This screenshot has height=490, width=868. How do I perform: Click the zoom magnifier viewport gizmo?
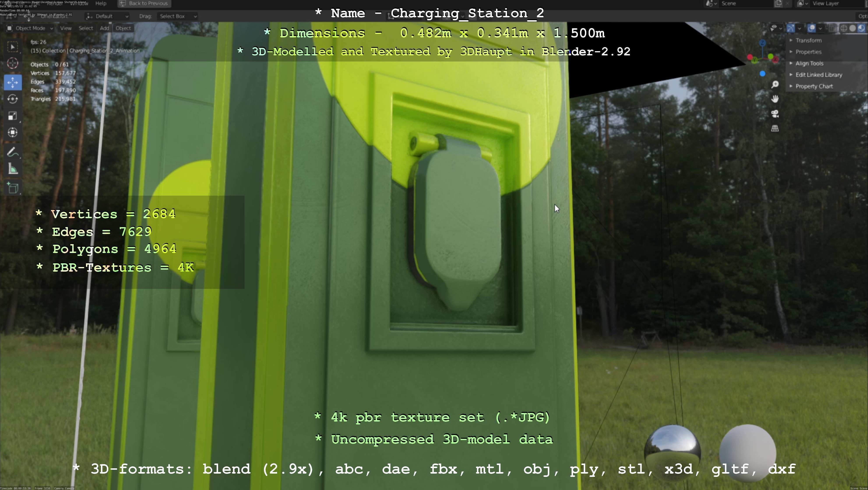(x=775, y=84)
